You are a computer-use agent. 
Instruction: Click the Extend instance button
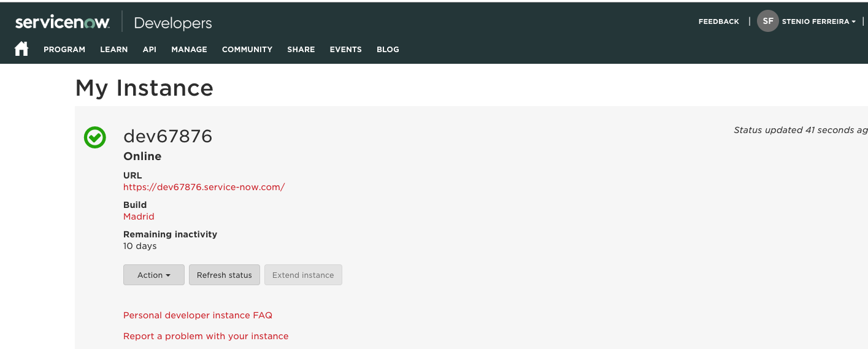[303, 275]
